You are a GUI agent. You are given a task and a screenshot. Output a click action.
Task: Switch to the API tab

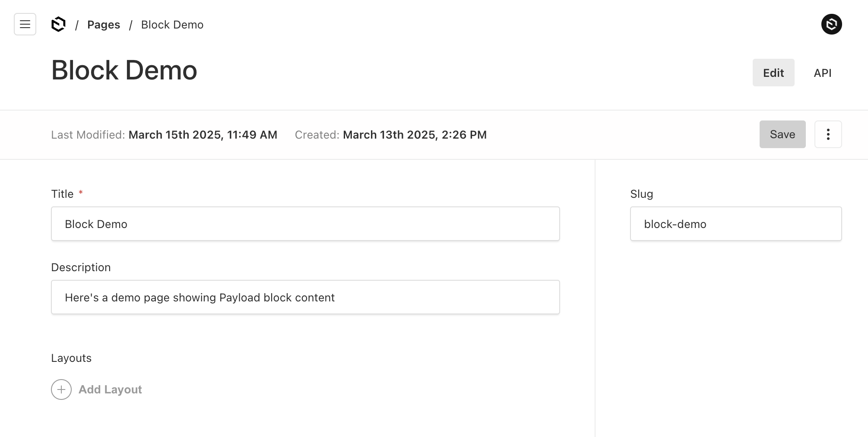coord(823,73)
